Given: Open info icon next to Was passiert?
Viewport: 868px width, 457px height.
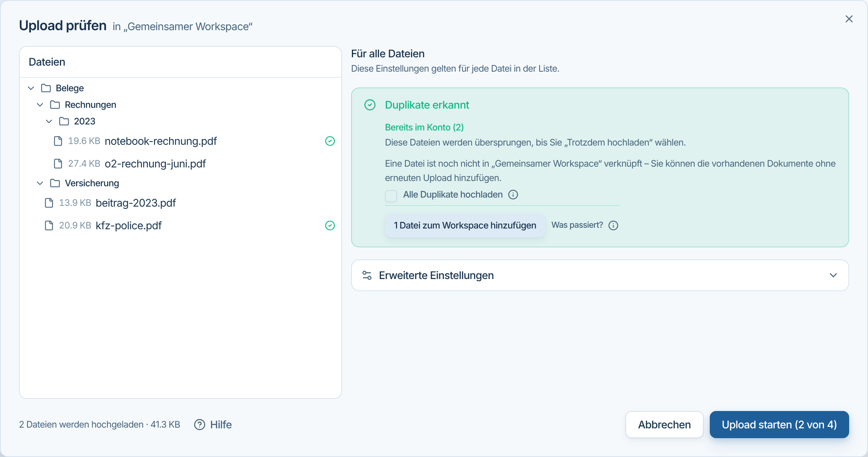Looking at the screenshot, I should [x=613, y=225].
